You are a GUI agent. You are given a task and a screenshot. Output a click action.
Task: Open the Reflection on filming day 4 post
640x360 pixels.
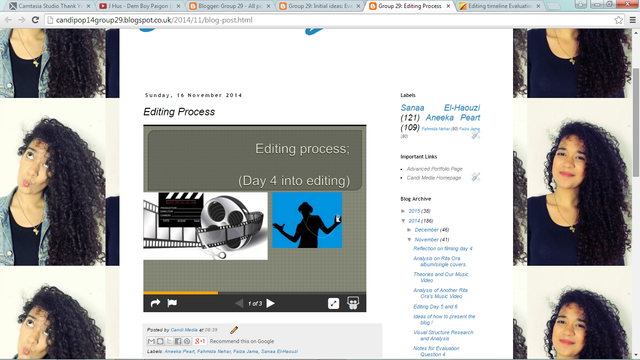point(442,249)
